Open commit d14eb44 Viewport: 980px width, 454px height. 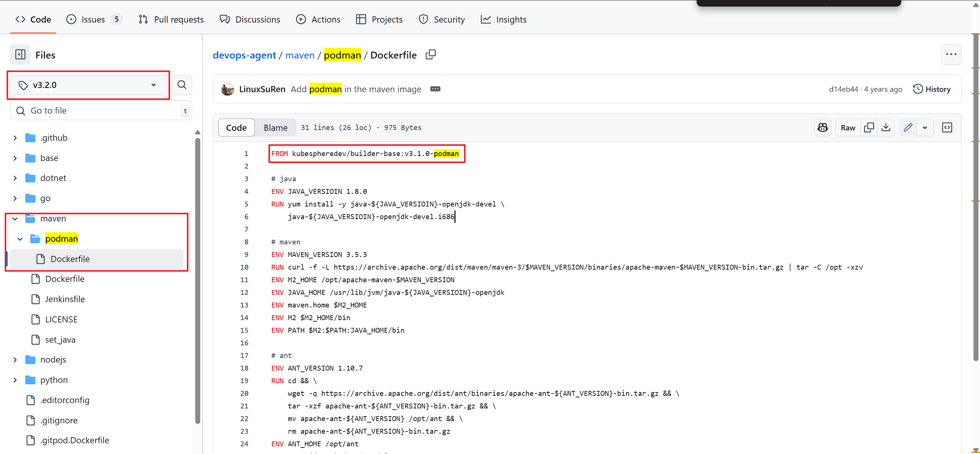point(843,89)
